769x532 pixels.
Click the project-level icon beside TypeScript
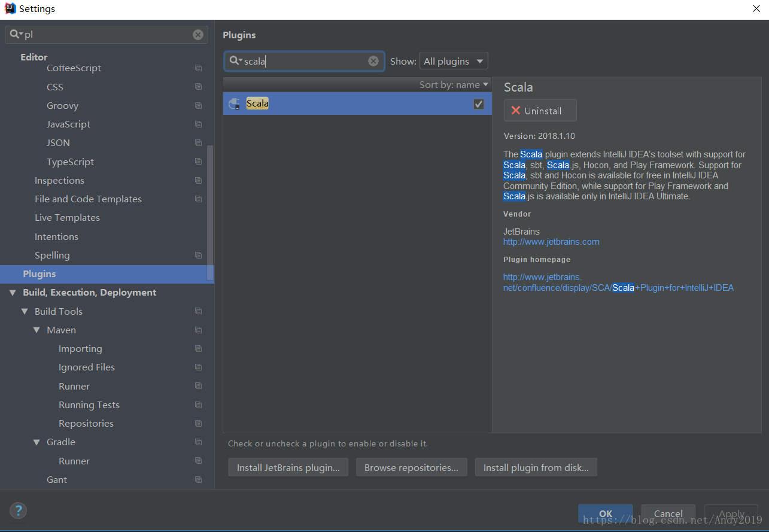coord(199,162)
